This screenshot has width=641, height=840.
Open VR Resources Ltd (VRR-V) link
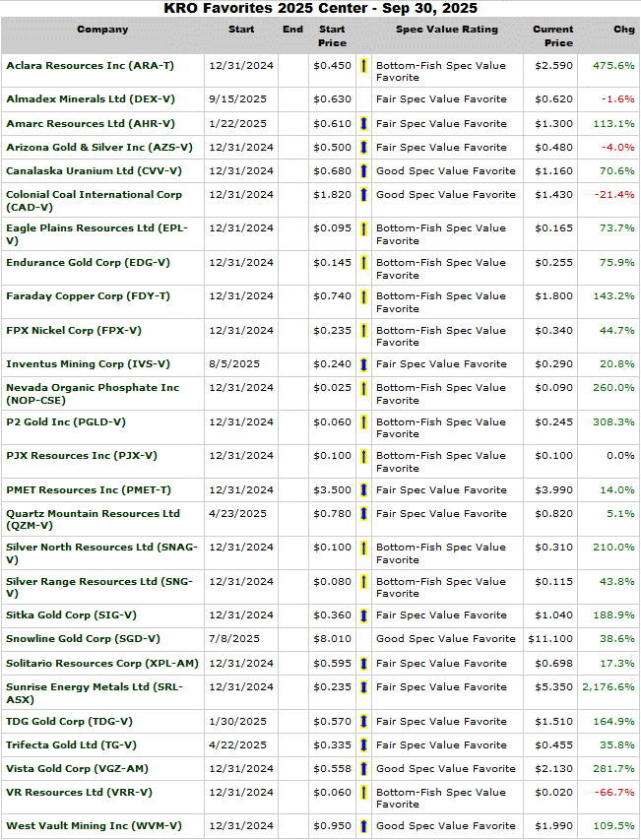(x=79, y=792)
